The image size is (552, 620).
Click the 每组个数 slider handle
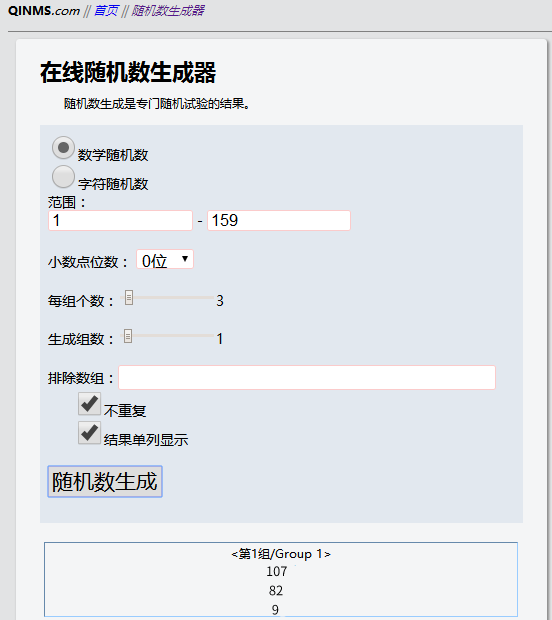(x=129, y=298)
